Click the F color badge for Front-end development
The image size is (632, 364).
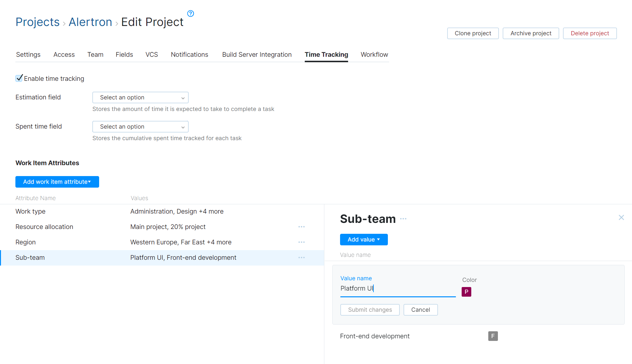pyautogui.click(x=493, y=336)
